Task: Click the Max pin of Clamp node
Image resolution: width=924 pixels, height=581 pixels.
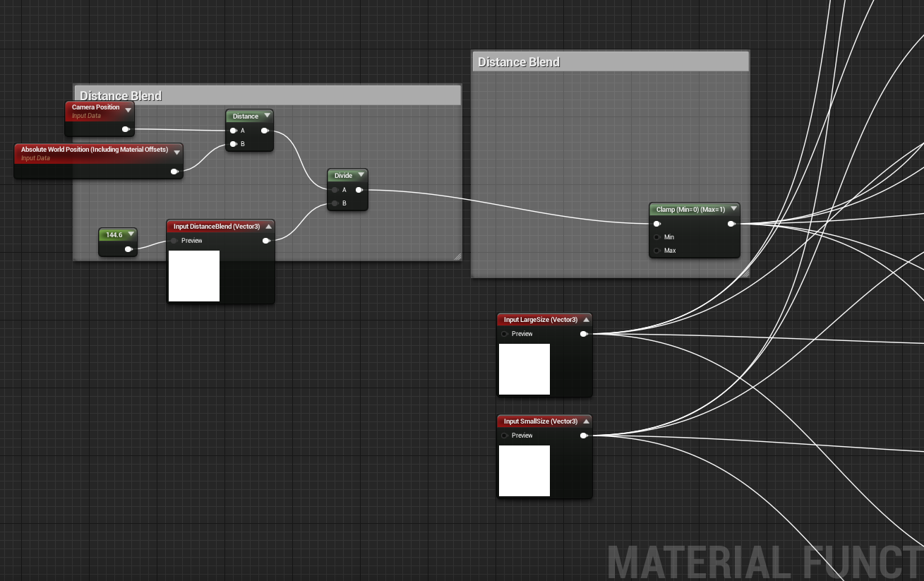Action: [x=657, y=251]
